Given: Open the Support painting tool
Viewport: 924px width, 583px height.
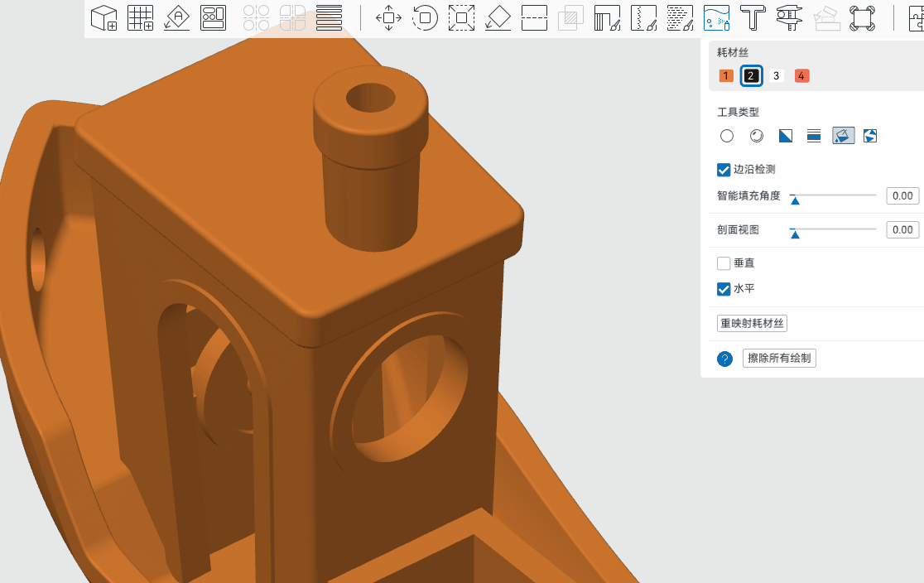Looking at the screenshot, I should point(607,17).
